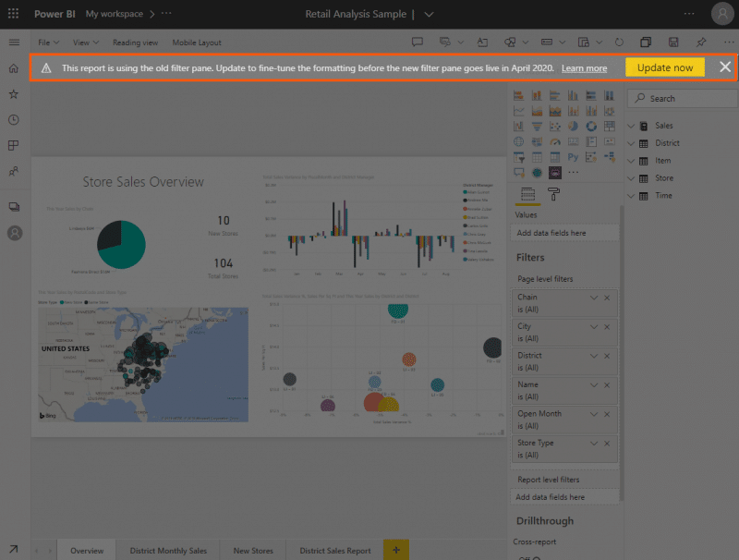
Task: Toggle the hamburger navigation menu
Action: tap(14, 43)
